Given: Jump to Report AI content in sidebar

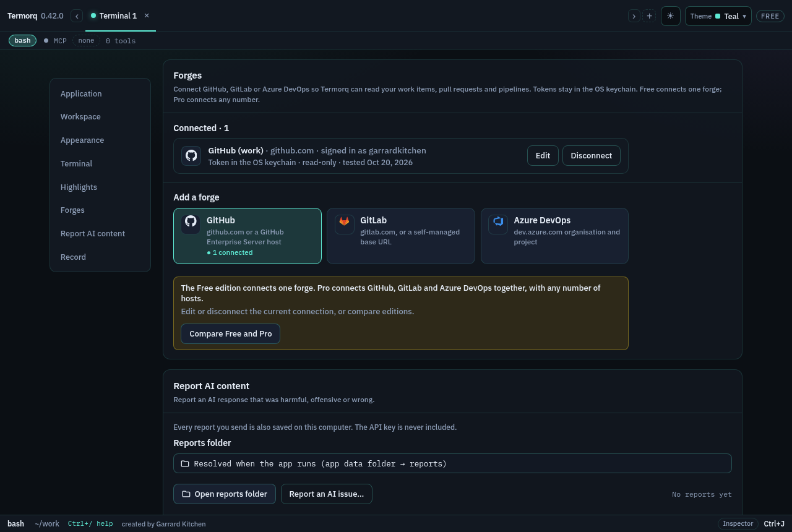Looking at the screenshot, I should tap(93, 234).
